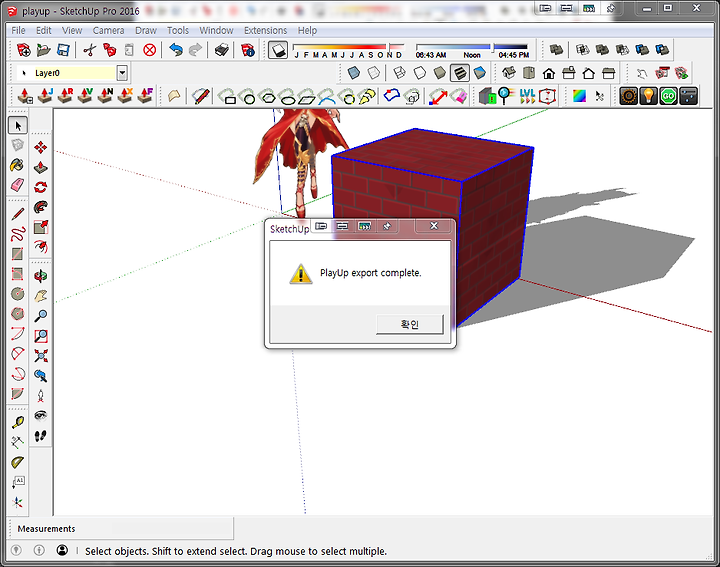
Task: Switch to the Iso house view
Action: click(x=509, y=73)
